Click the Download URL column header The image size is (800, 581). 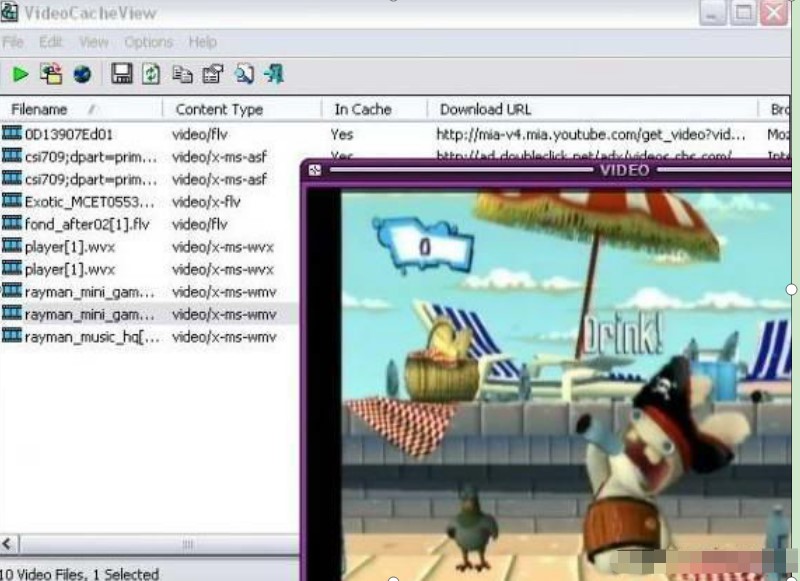coord(485,109)
